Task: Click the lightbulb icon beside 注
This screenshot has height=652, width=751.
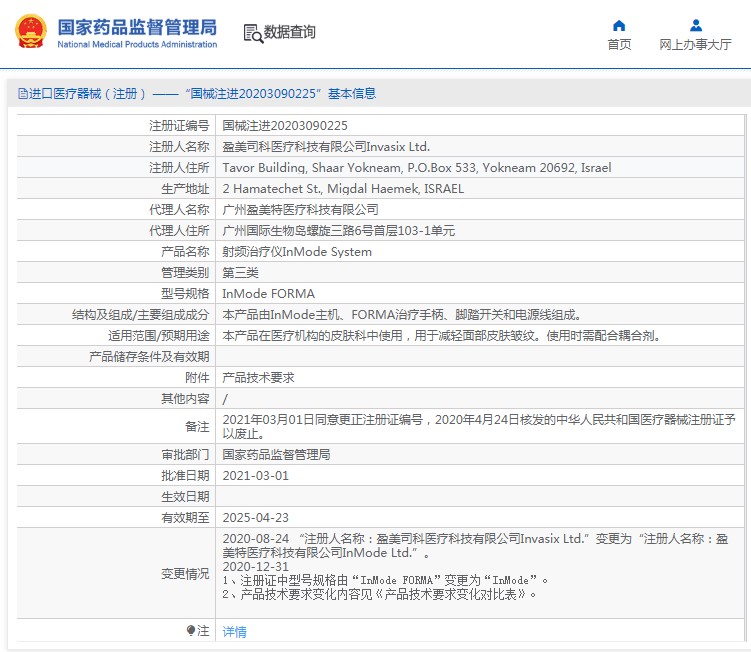Action: click(191, 630)
